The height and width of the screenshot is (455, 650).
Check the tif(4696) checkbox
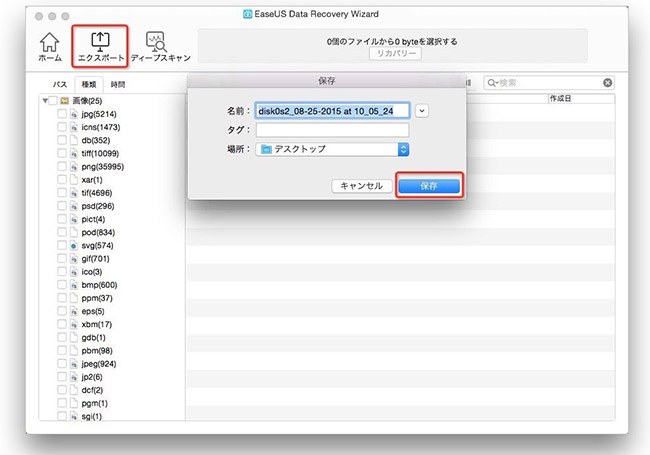pyautogui.click(x=62, y=193)
